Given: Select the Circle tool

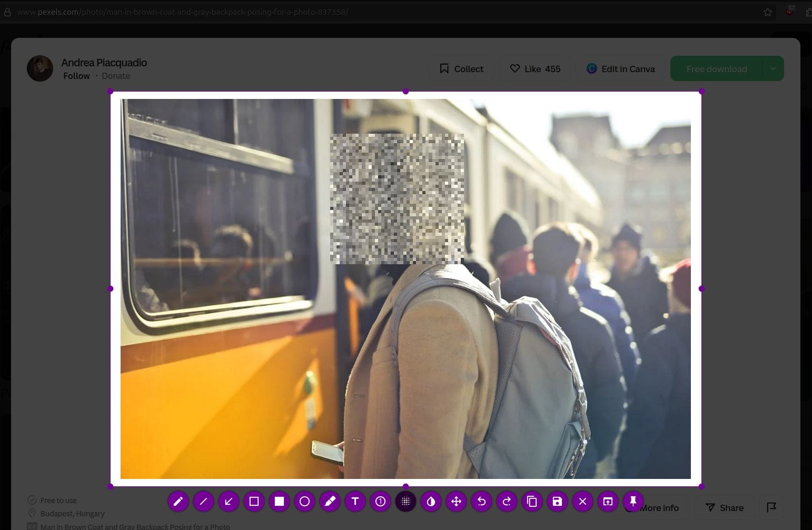Looking at the screenshot, I should [305, 501].
